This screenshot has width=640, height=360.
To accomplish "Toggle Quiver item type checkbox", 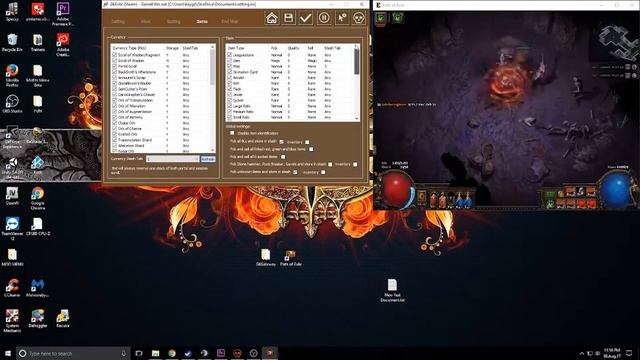I will pos(230,100).
